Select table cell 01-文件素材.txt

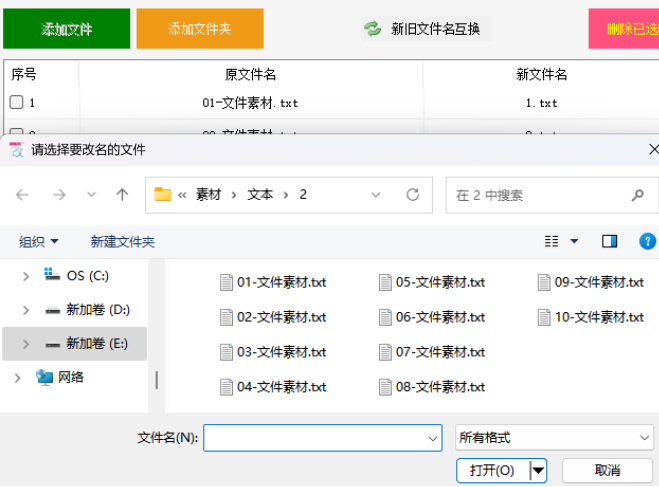coord(250,103)
